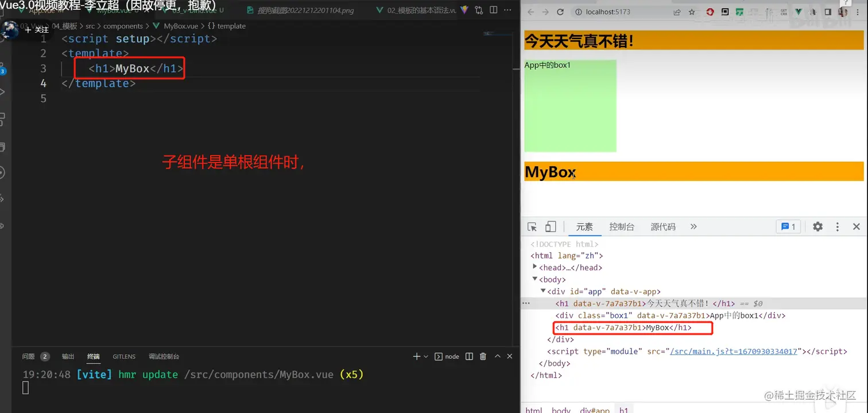Open DevTools settings gear
Image resolution: width=868 pixels, height=413 pixels.
coord(818,227)
